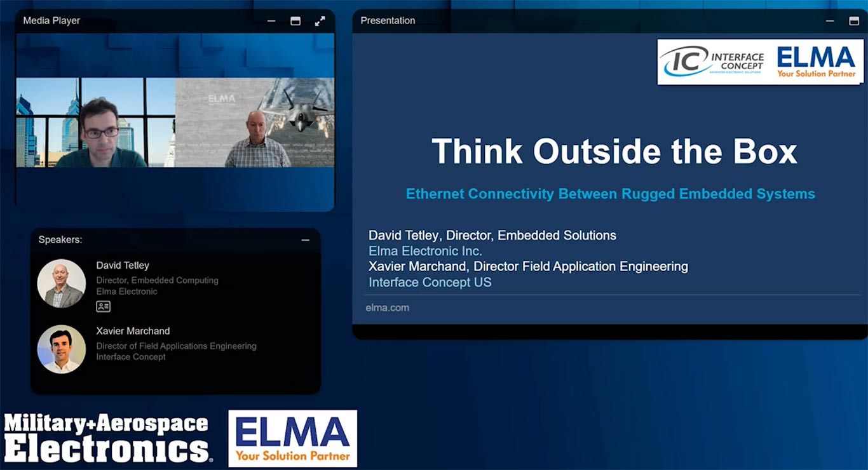Select Xavier Marchand's speaker photo
The image size is (868, 470).
(x=62, y=349)
